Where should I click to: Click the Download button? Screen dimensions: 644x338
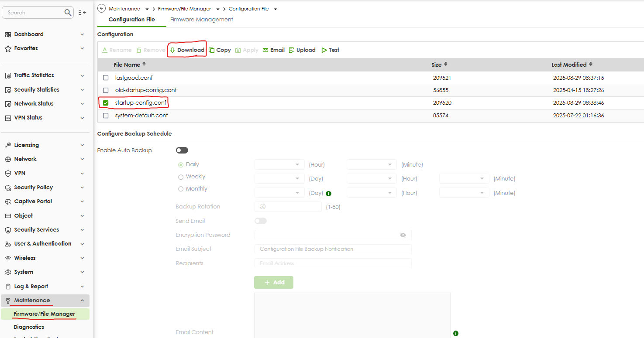[187, 50]
